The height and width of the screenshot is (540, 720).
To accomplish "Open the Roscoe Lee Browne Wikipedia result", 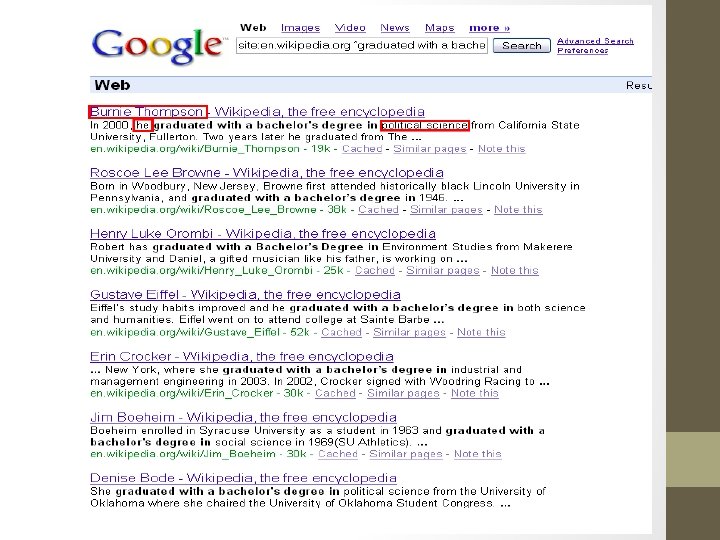I will pos(267,173).
